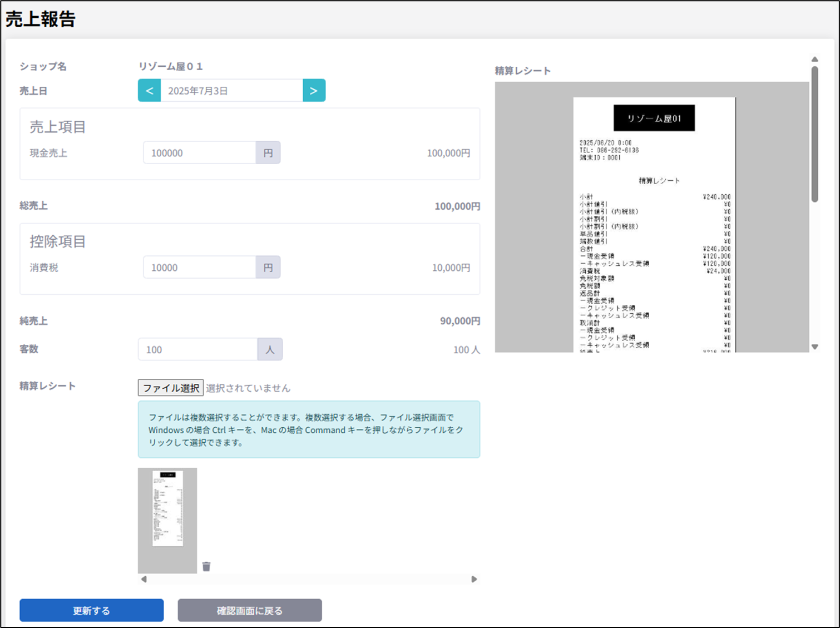Click receipt preview scroll up arrow
Image resolution: width=840 pixels, height=628 pixels.
point(814,59)
